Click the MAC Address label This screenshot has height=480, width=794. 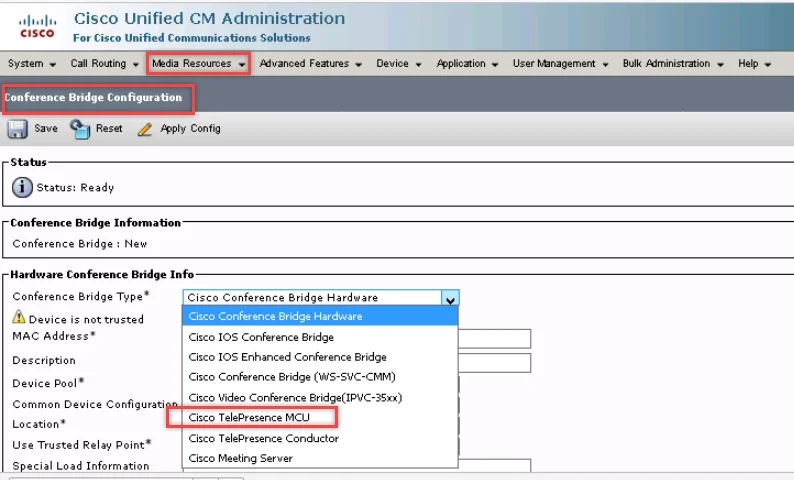pyautogui.click(x=54, y=336)
